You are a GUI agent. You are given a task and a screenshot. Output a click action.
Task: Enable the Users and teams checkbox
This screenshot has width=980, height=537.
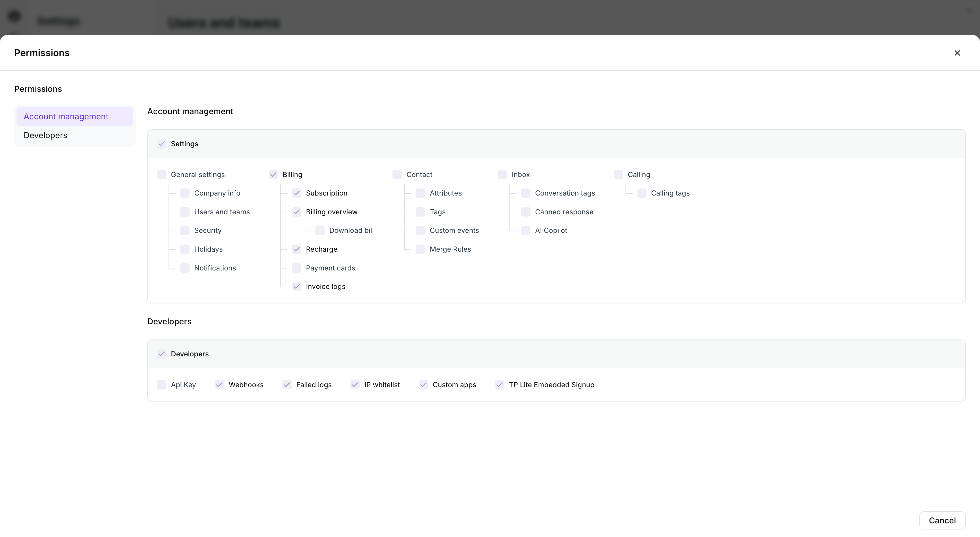click(x=185, y=212)
